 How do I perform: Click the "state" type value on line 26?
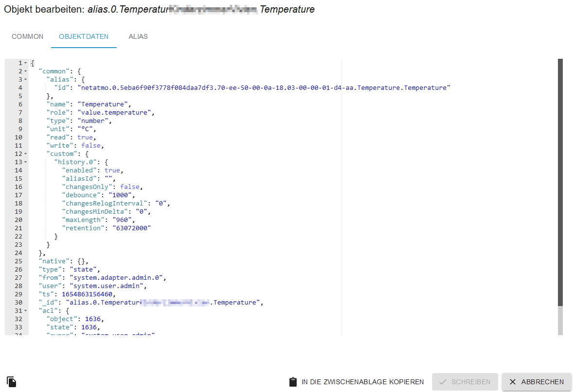pyautogui.click(x=83, y=270)
